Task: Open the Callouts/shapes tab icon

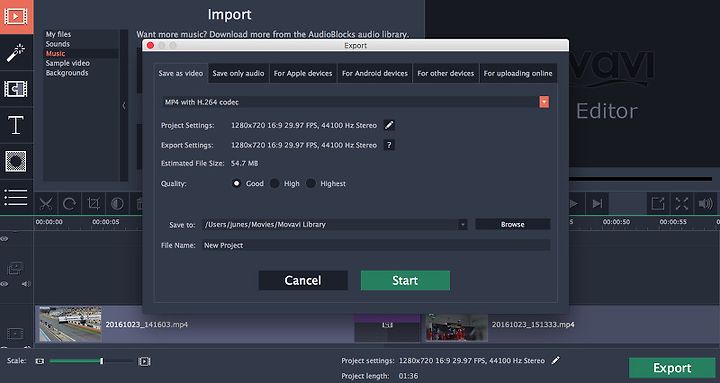Action: 16,161
